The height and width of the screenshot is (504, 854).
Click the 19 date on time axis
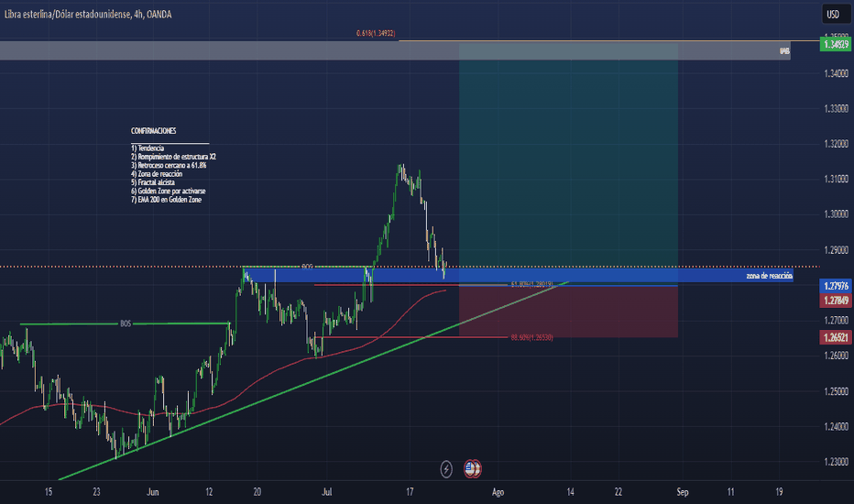(779, 492)
